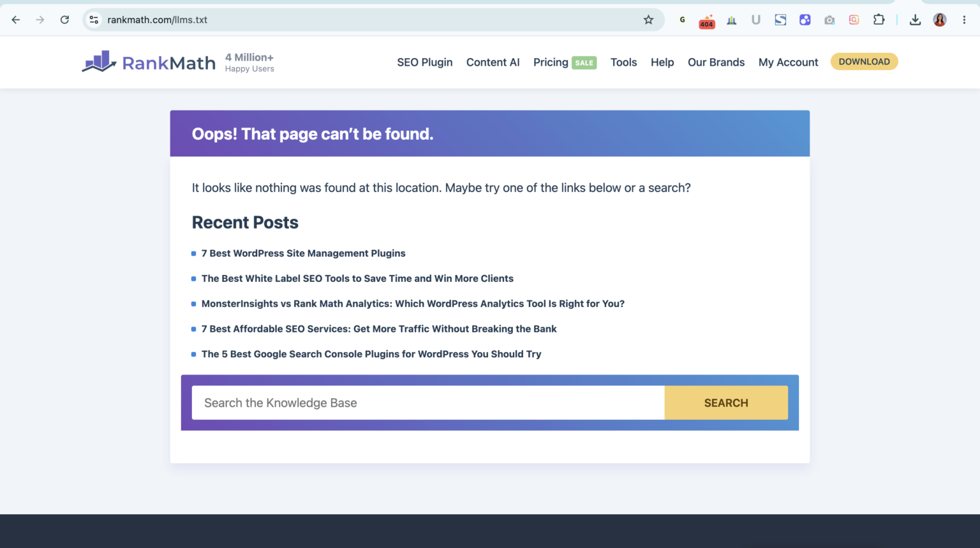980x548 pixels.
Task: Open Google Search Console Plugins post
Action: pyautogui.click(x=371, y=354)
